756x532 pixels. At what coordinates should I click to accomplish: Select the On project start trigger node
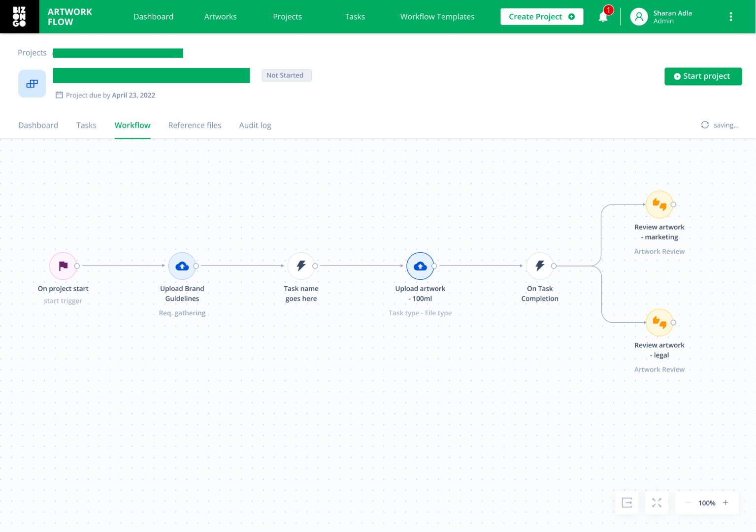click(x=63, y=266)
